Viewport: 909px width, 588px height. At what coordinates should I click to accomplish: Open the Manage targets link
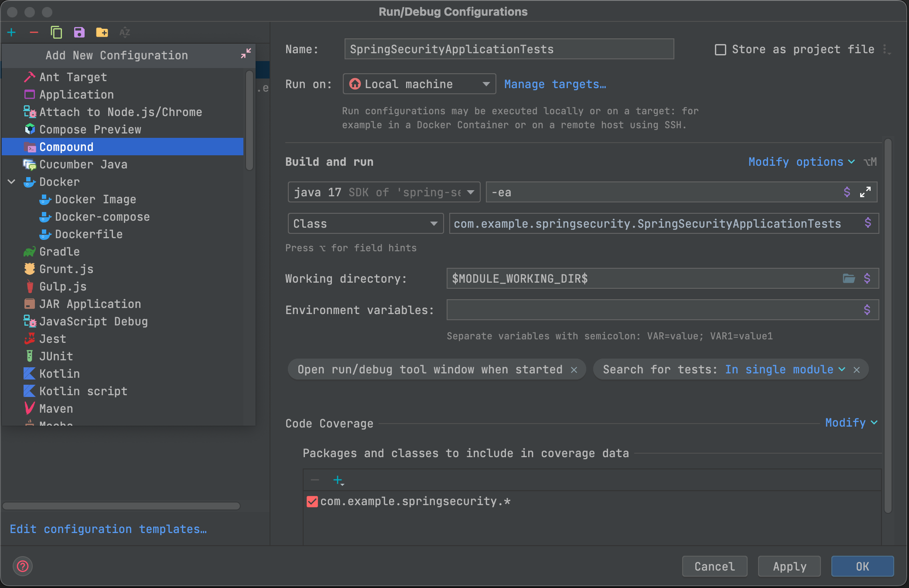(x=555, y=84)
